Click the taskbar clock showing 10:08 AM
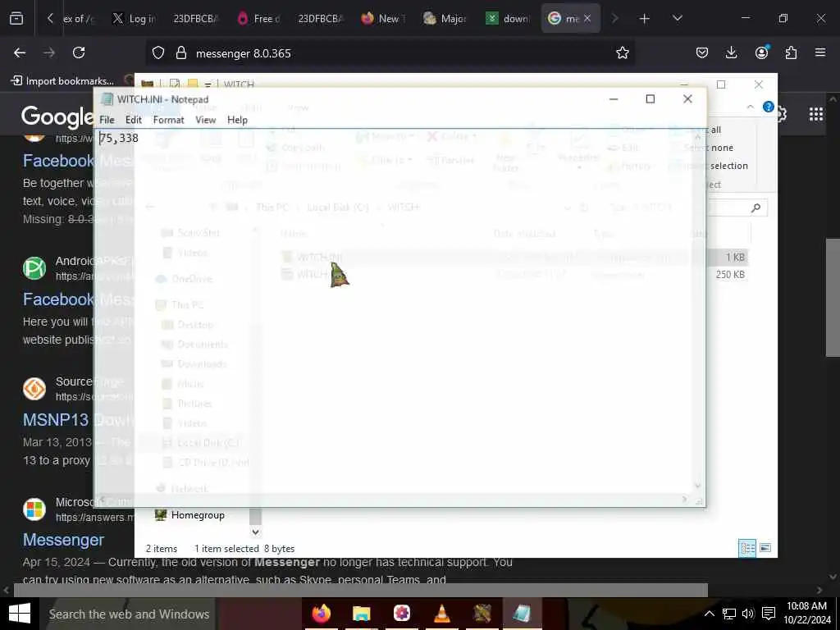The height and width of the screenshot is (630, 840). tap(807, 614)
